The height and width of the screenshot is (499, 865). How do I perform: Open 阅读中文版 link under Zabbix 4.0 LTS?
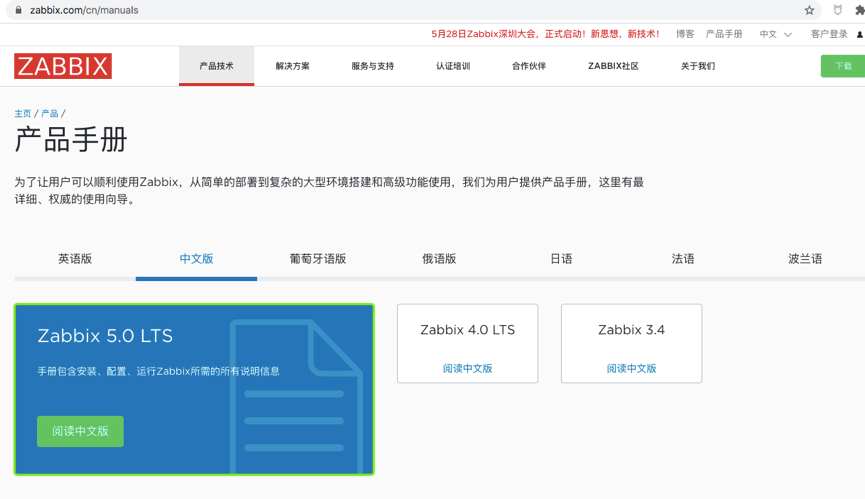pyautogui.click(x=467, y=368)
